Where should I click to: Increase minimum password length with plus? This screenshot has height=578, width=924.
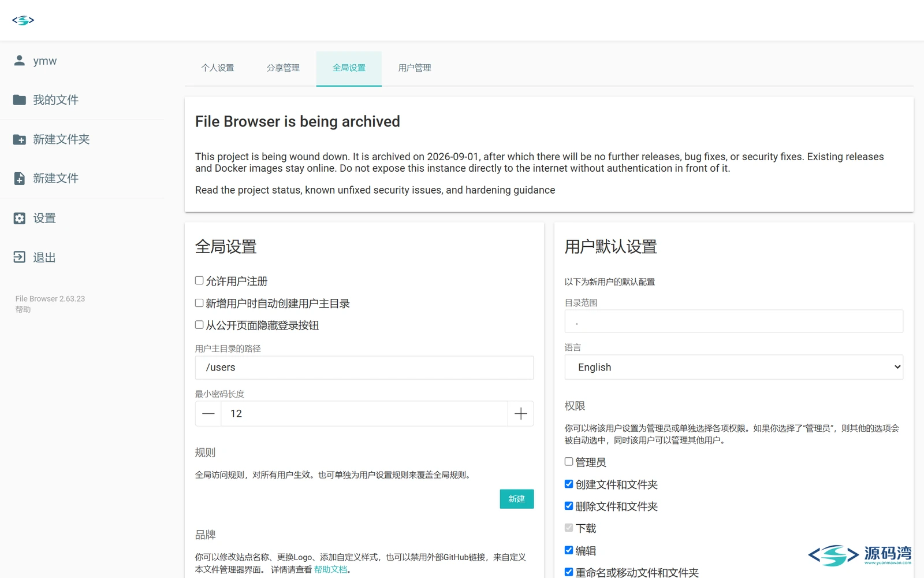(x=520, y=414)
